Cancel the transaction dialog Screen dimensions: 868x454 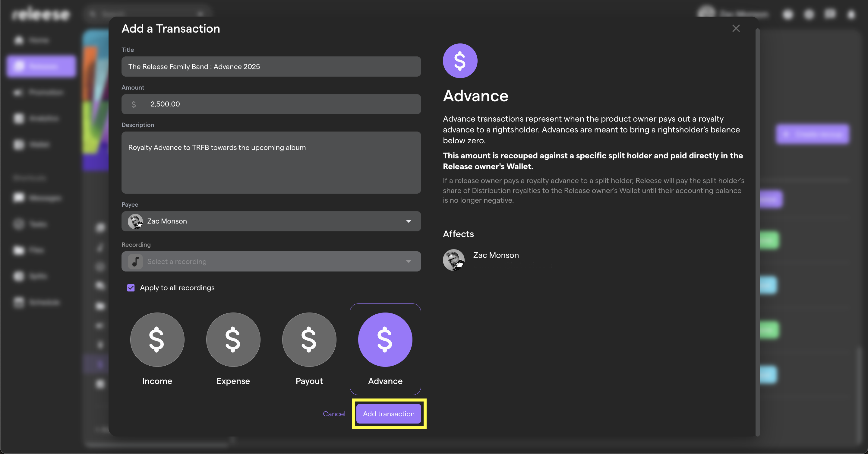(334, 414)
